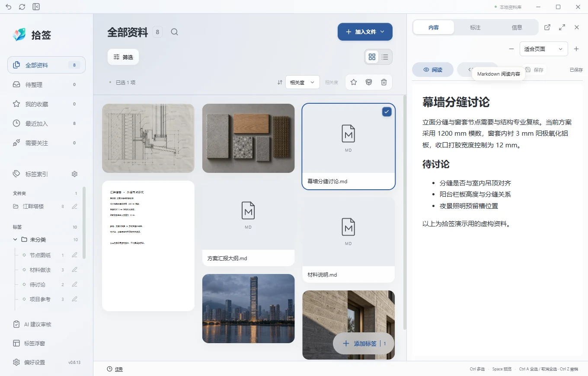Click the undo arrow in title bar
This screenshot has height=376, width=588.
[9, 7]
